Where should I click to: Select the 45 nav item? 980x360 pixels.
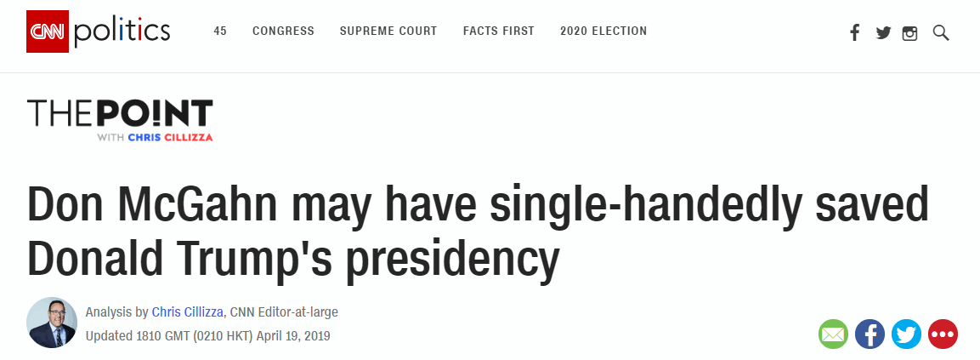pyautogui.click(x=220, y=31)
